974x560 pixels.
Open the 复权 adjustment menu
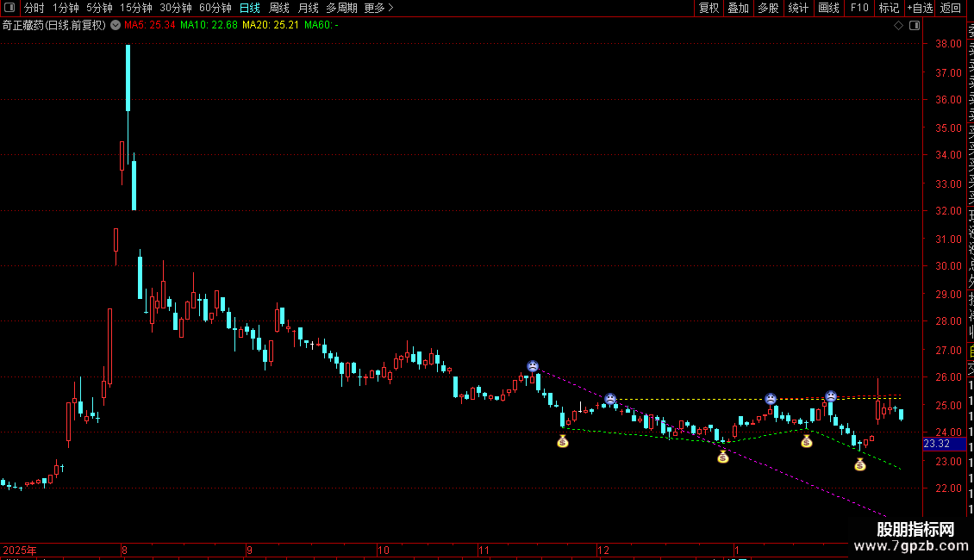[x=709, y=8]
